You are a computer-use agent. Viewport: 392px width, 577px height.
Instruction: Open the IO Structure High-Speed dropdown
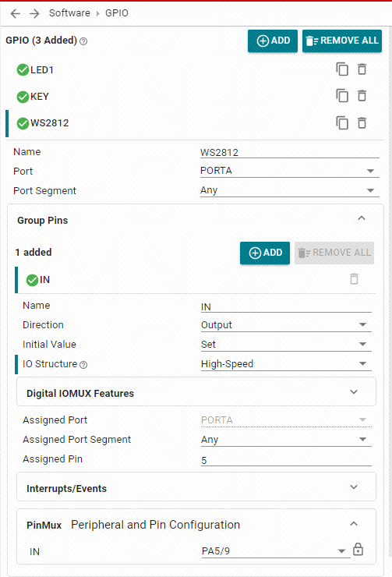pyautogui.click(x=286, y=364)
